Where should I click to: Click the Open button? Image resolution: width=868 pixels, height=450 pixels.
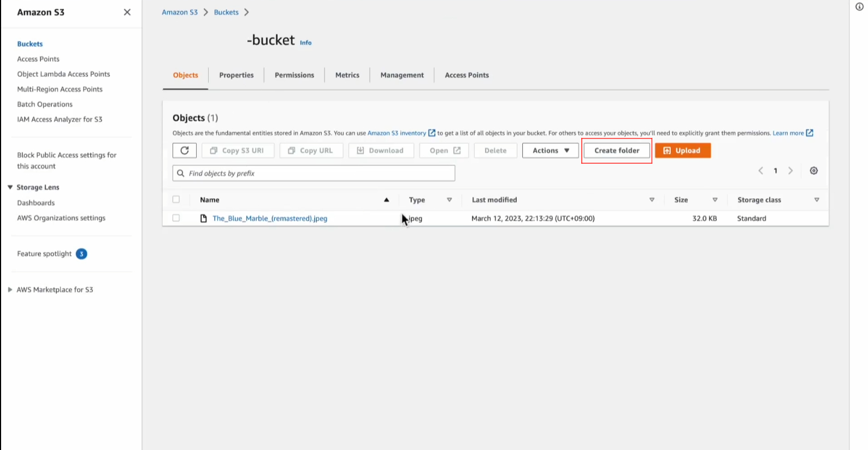coord(444,150)
